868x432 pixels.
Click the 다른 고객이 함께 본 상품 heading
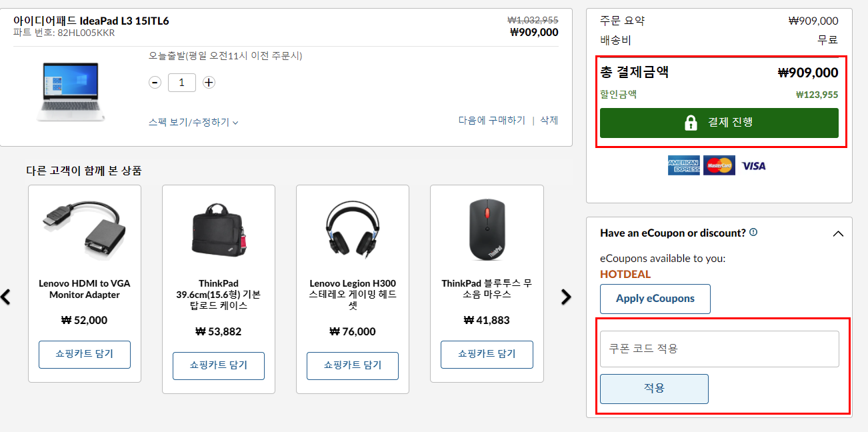(x=84, y=171)
